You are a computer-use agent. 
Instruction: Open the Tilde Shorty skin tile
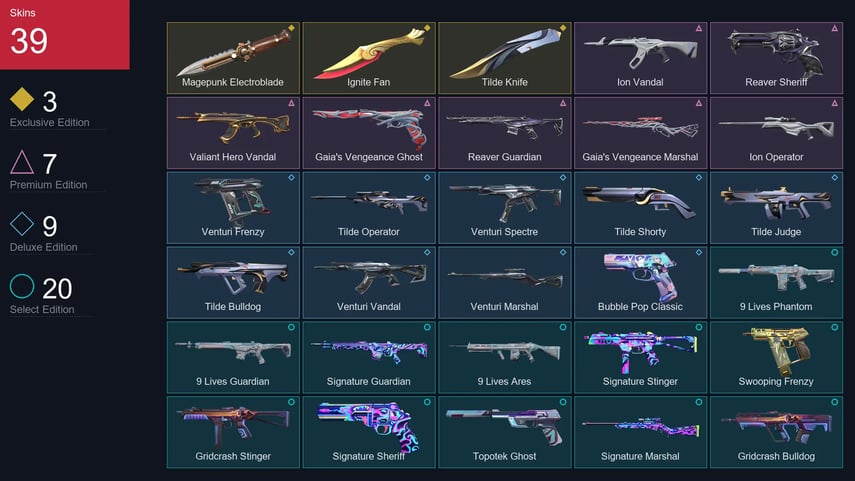[640, 207]
